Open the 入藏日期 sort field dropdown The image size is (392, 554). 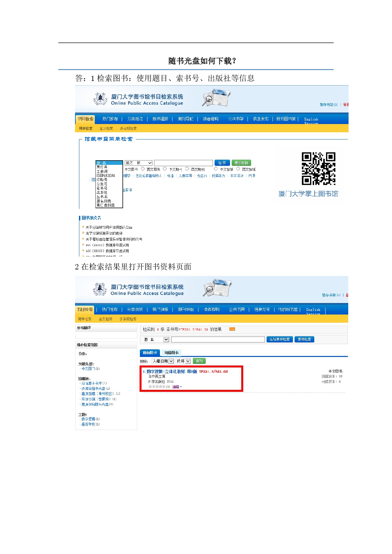pos(163,361)
